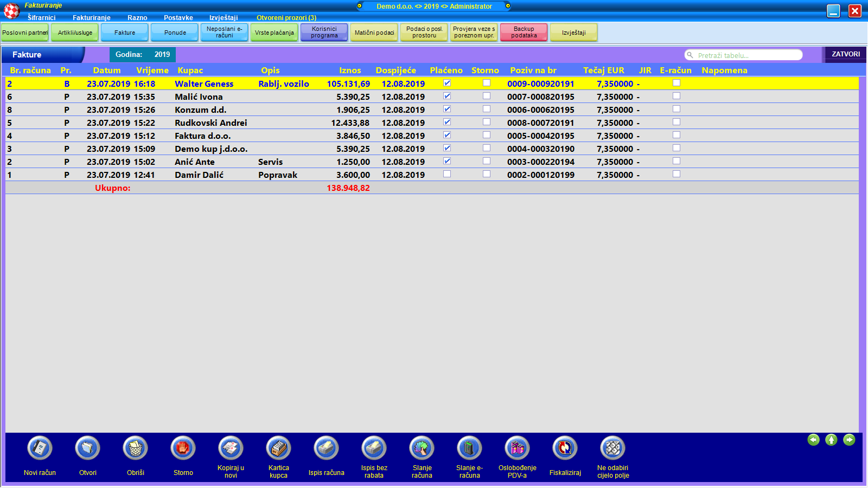Image resolution: width=868 pixels, height=488 pixels.
Task: Open the Izvještaji menu in menu bar
Action: point(224,18)
